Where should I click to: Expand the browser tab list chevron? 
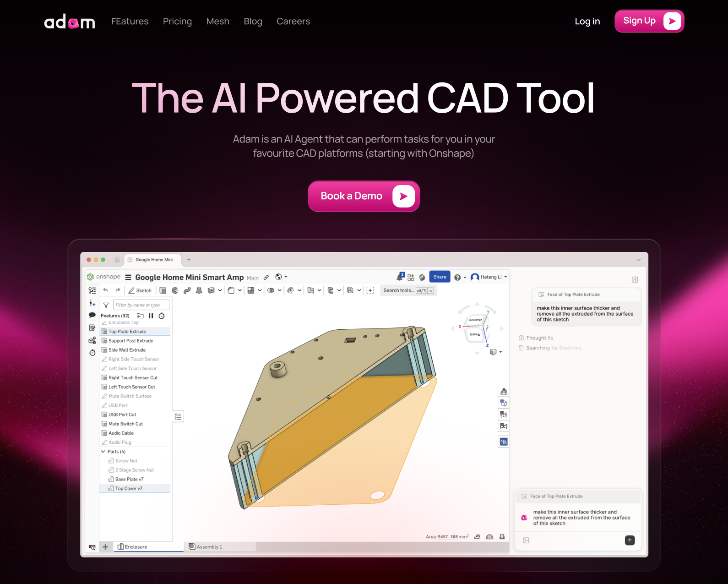click(639, 260)
